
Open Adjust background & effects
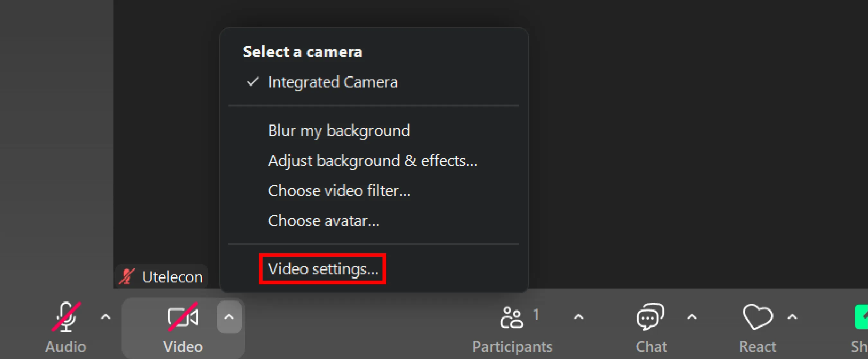[373, 161]
